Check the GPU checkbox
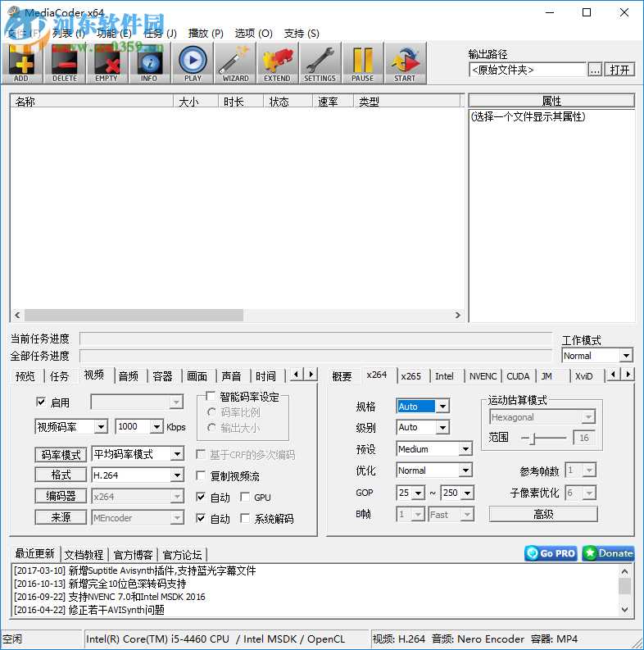Viewport: 644px width, 650px height. 245,498
